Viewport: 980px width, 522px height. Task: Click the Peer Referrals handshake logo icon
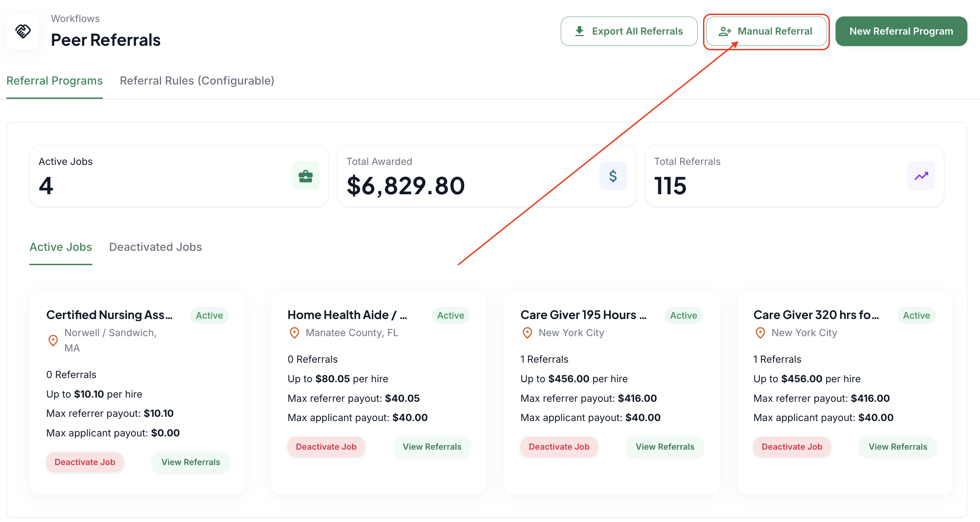pyautogui.click(x=23, y=31)
